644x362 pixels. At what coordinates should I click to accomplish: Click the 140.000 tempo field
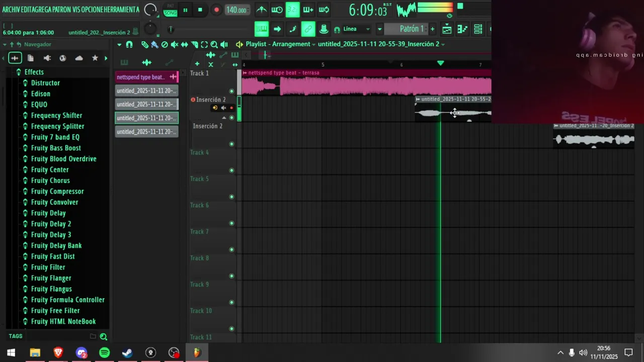coord(236,10)
